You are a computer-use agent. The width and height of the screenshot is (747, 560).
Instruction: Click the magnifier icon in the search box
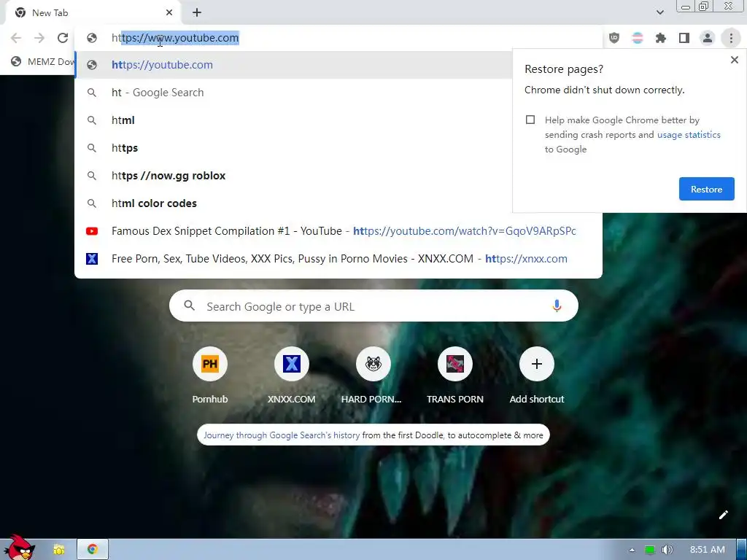(189, 306)
